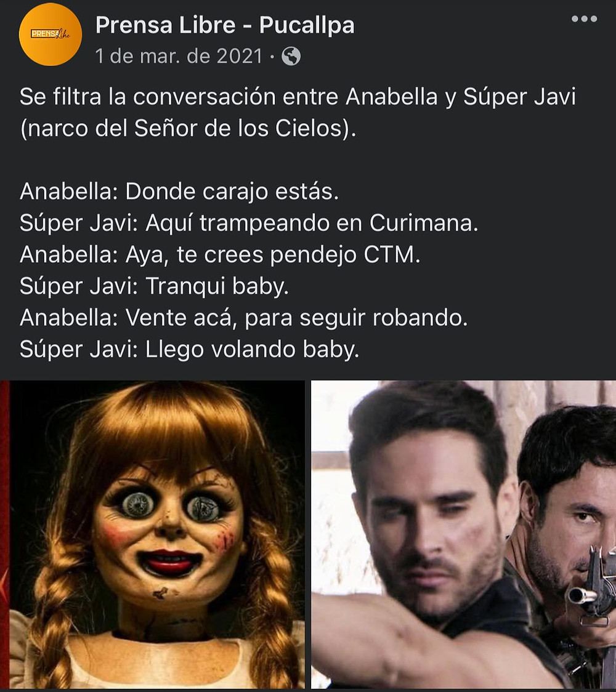Select the 'Se filtra la conversación' intro text
Screen dimensions: 616x692
298,97
